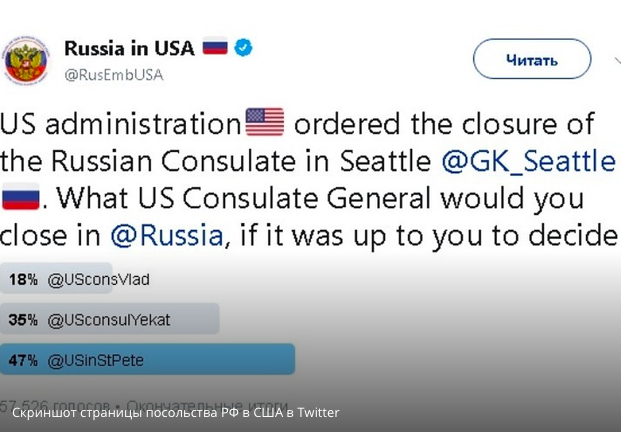Click the tweet body text about Seattle consulate
Image resolution: width=621 pixels, height=432 pixels.
pyautogui.click(x=309, y=179)
